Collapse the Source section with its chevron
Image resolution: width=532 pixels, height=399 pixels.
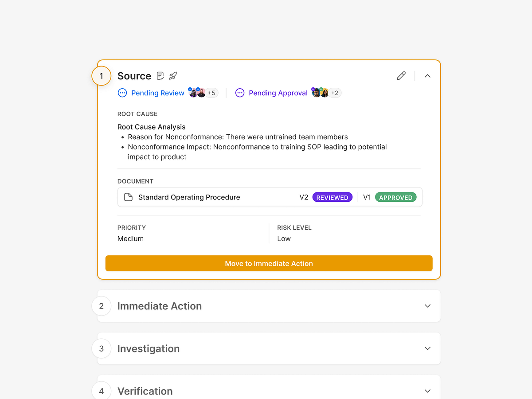[x=427, y=76]
